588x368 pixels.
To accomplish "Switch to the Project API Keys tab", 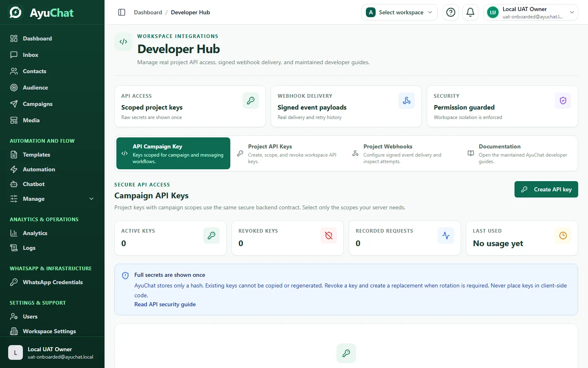I will [289, 153].
